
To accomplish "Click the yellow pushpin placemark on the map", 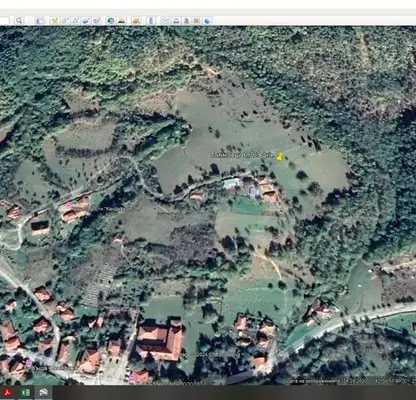I will [279, 156].
